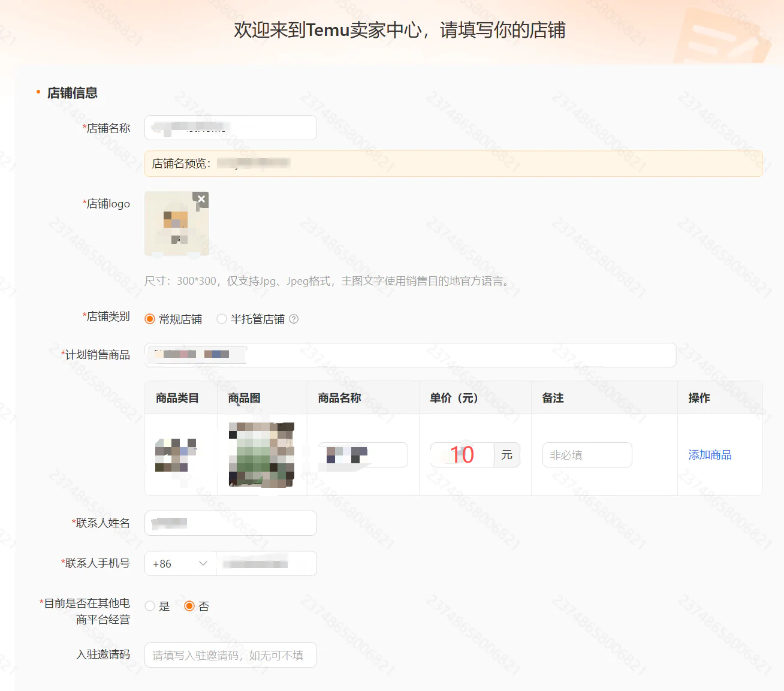Click the 备注 非必填 input field
784x691 pixels.
click(587, 455)
